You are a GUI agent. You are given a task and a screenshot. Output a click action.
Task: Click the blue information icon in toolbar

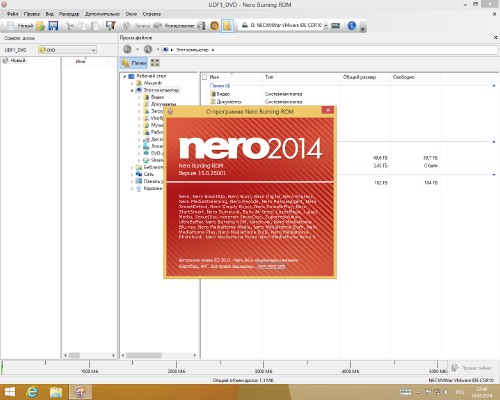[x=352, y=26]
